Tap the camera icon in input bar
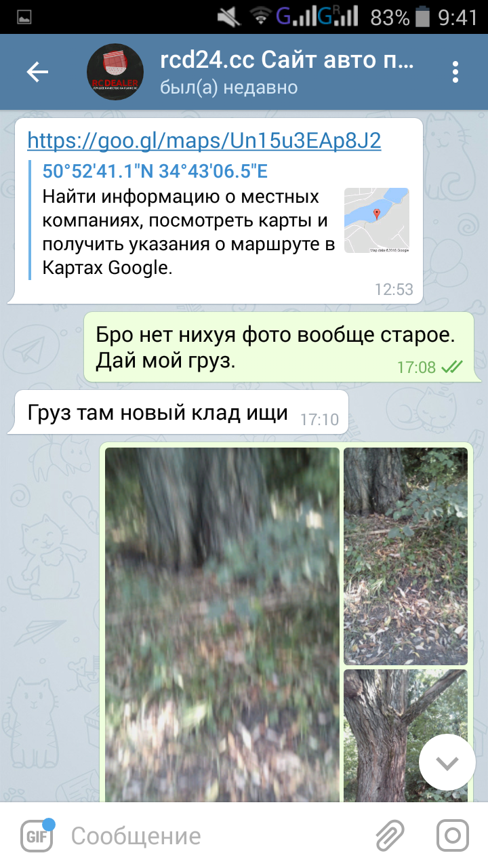This screenshot has height=868, width=488. (x=452, y=835)
